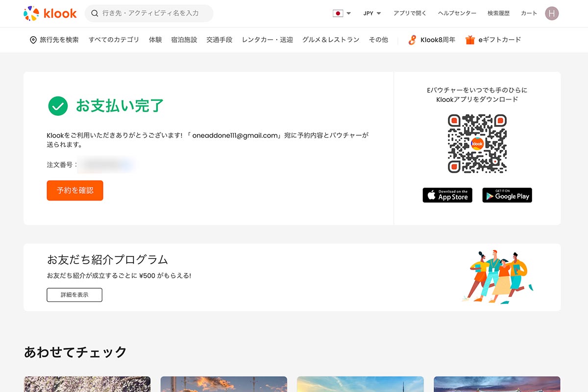Viewport: 588px width, 392px height.
Task: Select レンタカー・送迎 category
Action: click(x=268, y=40)
